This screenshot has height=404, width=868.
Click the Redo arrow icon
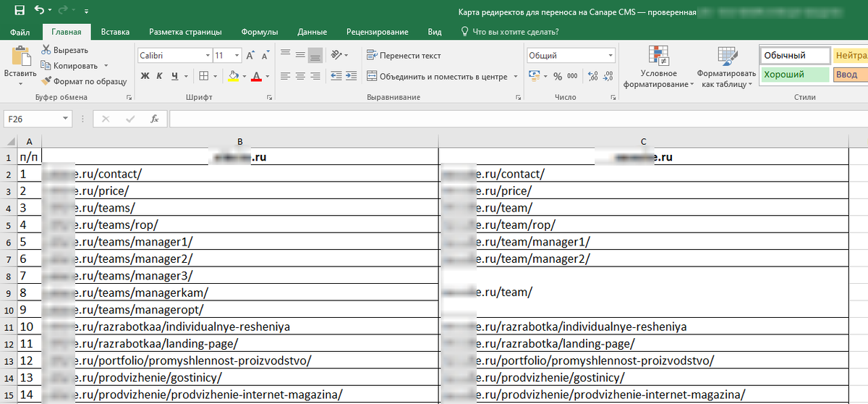[x=64, y=11]
